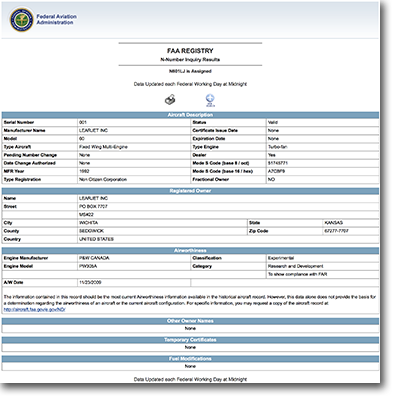Click the Airworthiness section header
This screenshot has height=403, width=400.
pos(190,251)
